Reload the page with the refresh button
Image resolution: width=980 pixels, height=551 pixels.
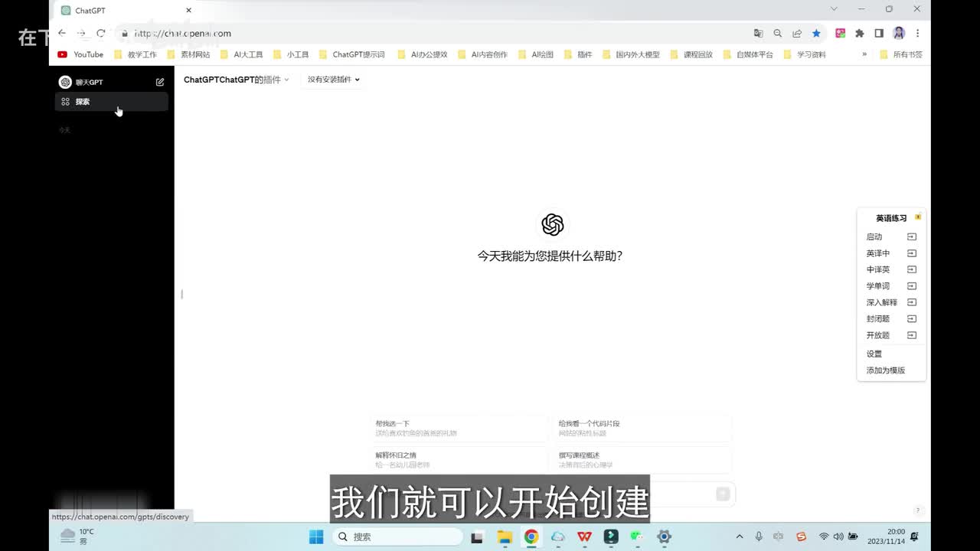tap(101, 34)
